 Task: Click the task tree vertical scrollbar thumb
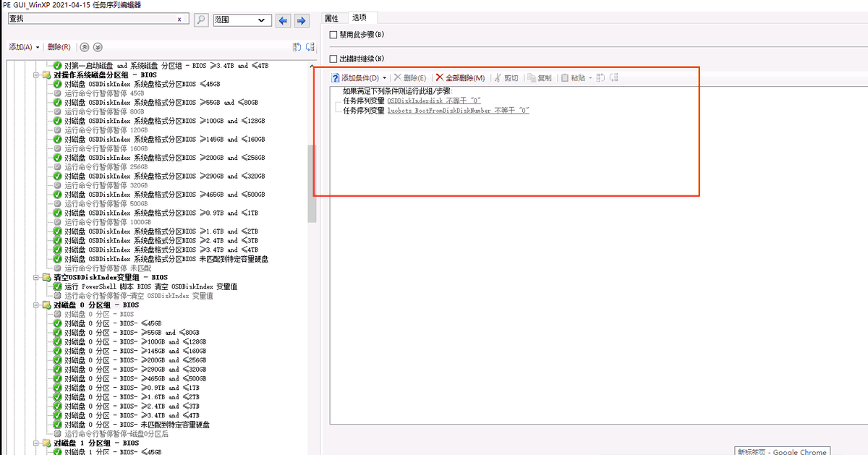pyautogui.click(x=312, y=184)
